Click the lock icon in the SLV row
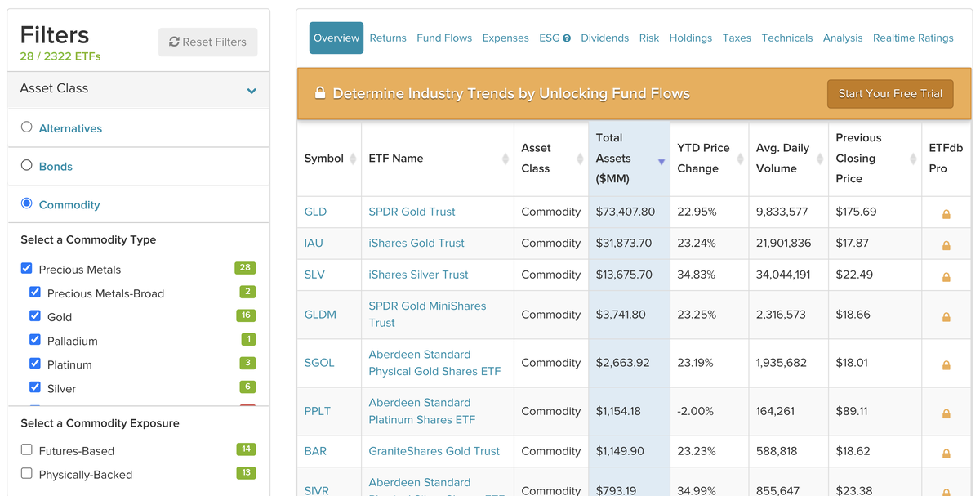The width and height of the screenshot is (980, 496). pos(947,277)
